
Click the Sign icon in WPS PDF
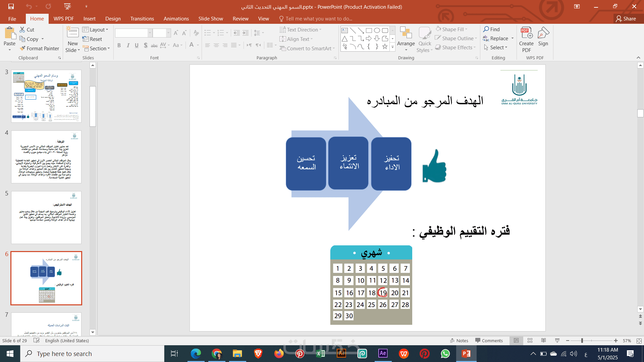543,37
